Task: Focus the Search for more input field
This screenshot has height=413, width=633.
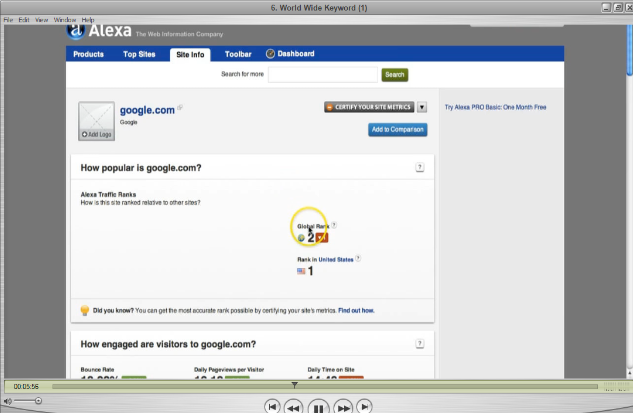Action: click(323, 75)
